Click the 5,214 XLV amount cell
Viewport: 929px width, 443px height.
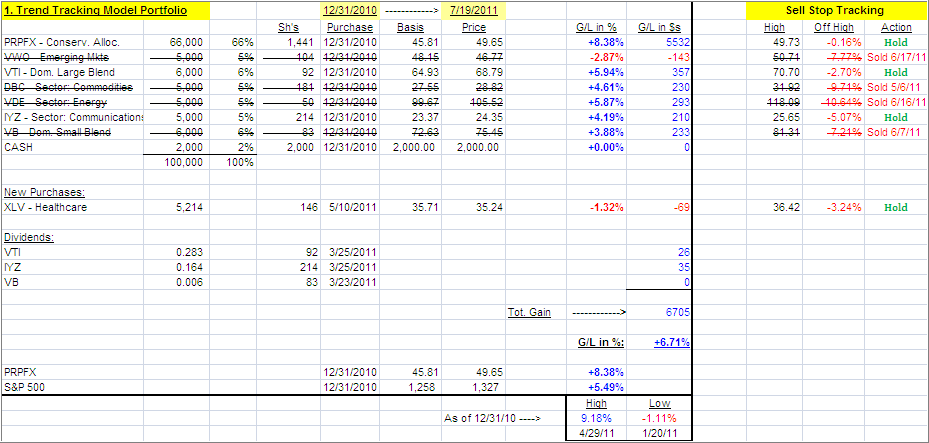(x=190, y=207)
